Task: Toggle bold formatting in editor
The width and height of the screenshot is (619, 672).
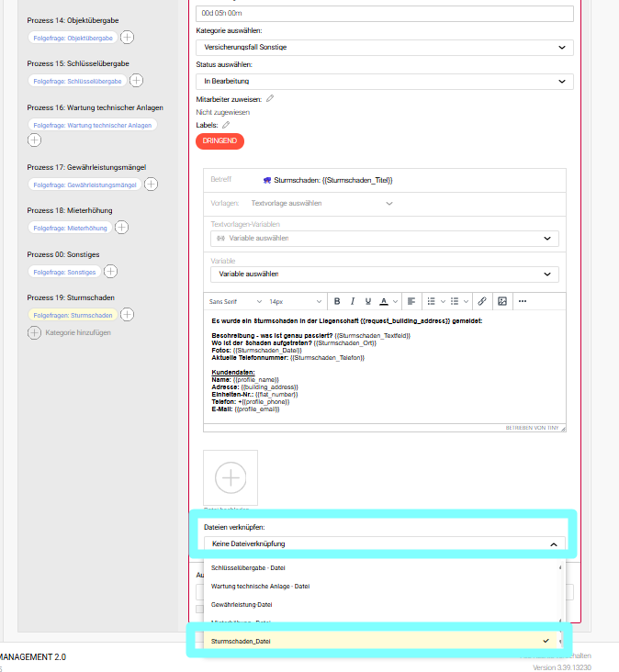Action: pyautogui.click(x=337, y=301)
